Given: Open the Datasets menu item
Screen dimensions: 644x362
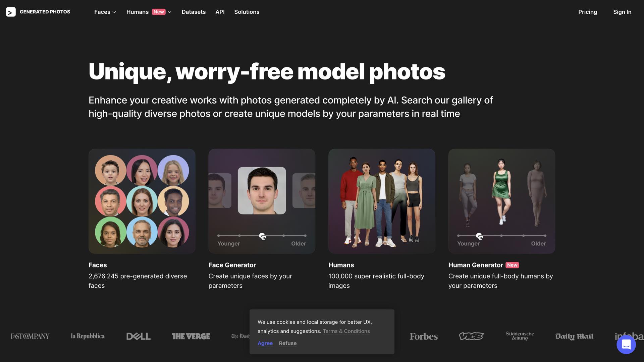Looking at the screenshot, I should [x=194, y=12].
